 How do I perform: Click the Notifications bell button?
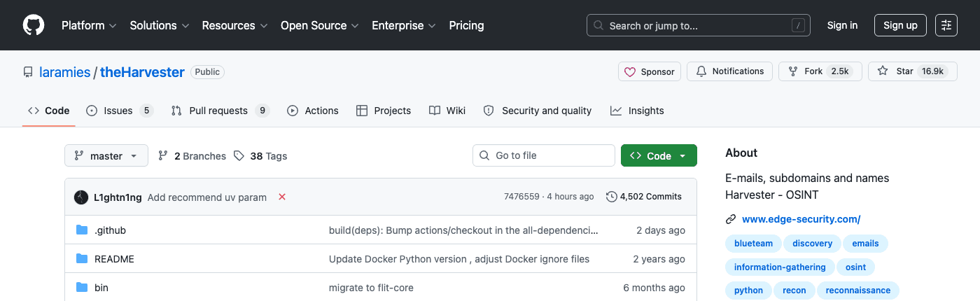click(729, 71)
